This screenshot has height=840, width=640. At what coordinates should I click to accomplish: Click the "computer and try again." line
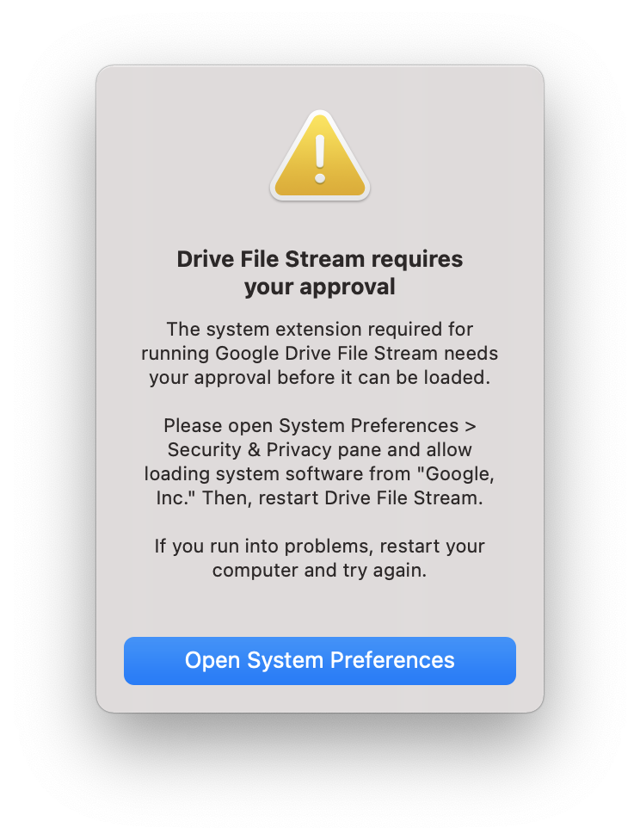pos(320,570)
